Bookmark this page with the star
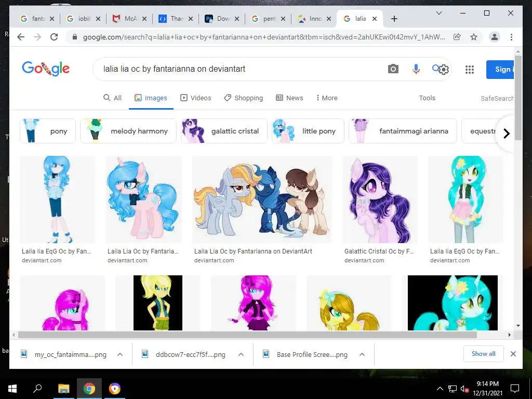532x399 pixels. coord(474,37)
